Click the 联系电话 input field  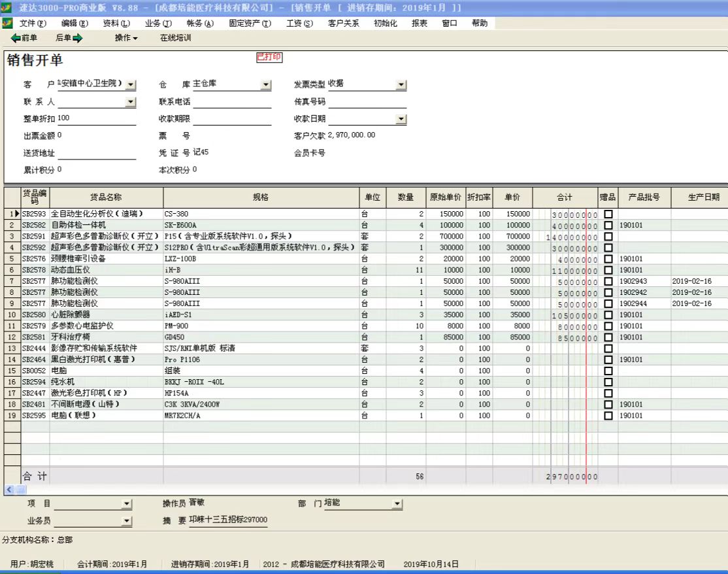coord(232,102)
